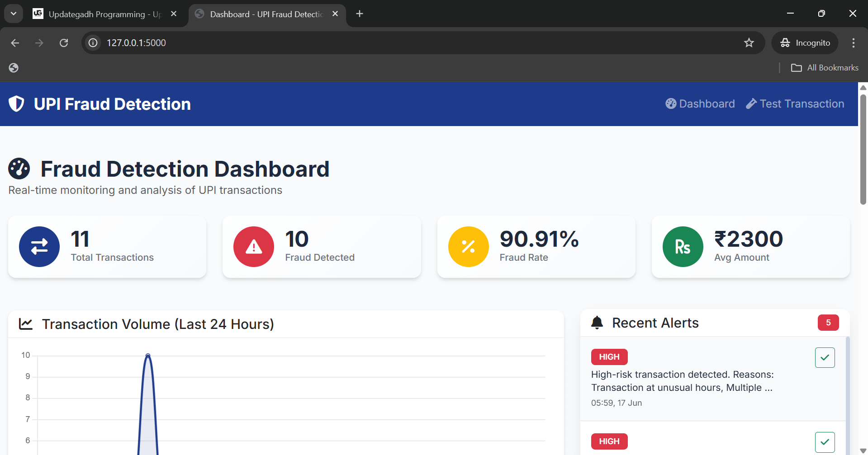868x455 pixels.
Task: Click the red Fraud Detected warning icon
Action: point(254,247)
